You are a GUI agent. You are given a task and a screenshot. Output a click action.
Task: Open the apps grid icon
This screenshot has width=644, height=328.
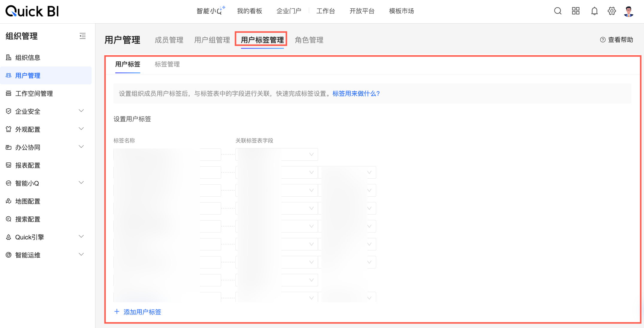point(575,11)
